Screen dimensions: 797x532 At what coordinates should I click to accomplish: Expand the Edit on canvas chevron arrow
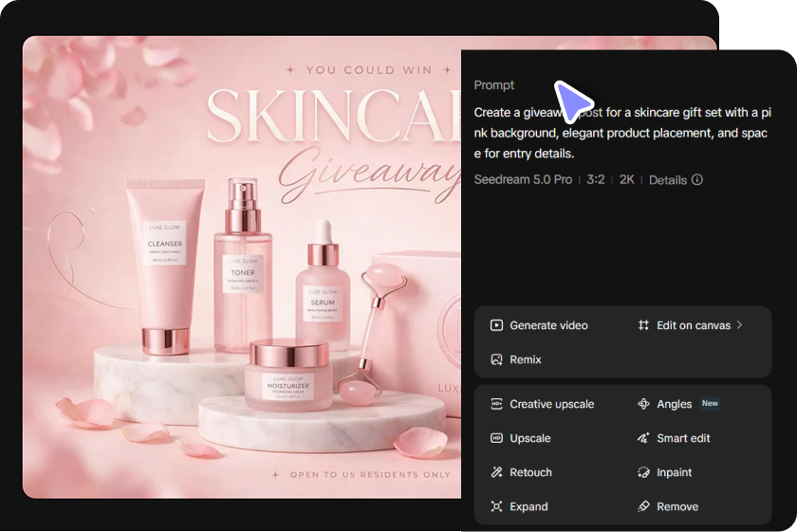[739, 324]
